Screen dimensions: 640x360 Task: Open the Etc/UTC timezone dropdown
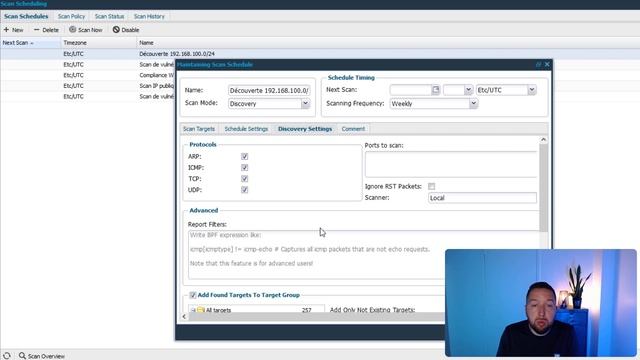click(x=531, y=90)
